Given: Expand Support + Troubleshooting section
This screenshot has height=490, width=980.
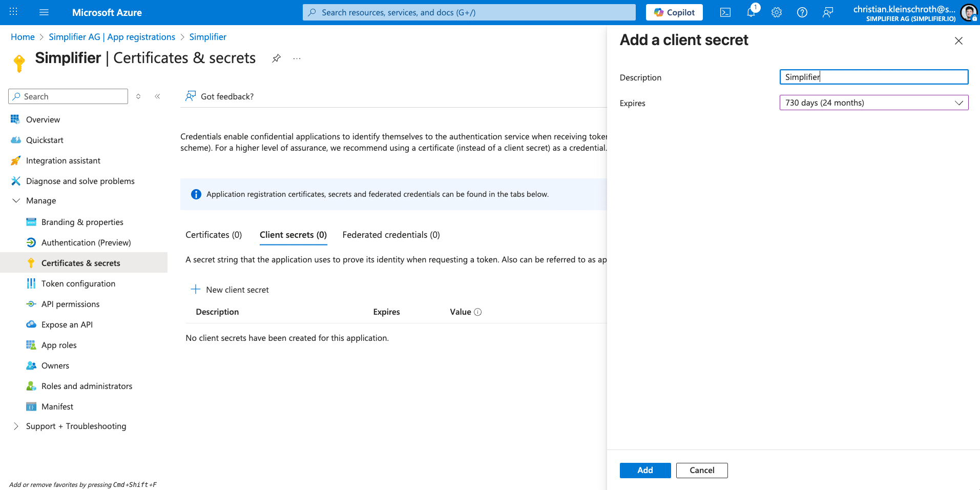Looking at the screenshot, I should (x=16, y=426).
